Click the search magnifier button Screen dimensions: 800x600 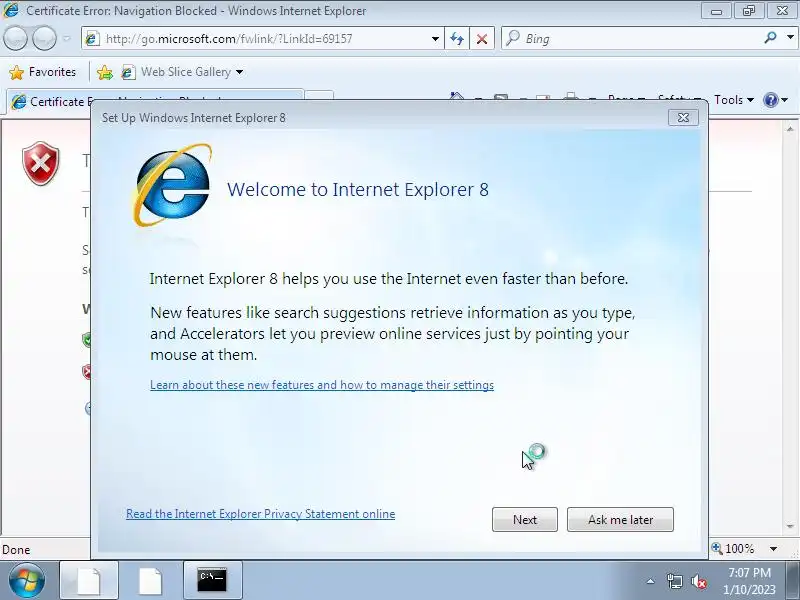pos(770,38)
